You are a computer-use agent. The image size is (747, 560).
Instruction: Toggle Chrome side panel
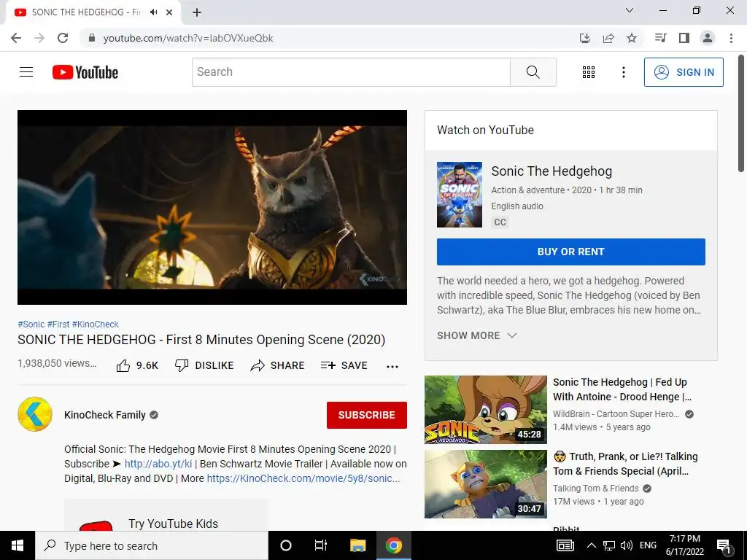[684, 38]
